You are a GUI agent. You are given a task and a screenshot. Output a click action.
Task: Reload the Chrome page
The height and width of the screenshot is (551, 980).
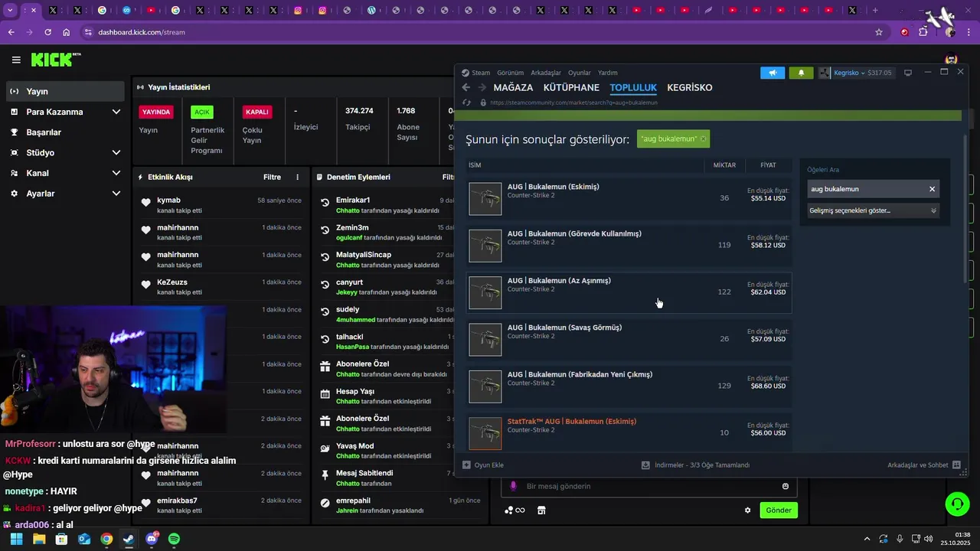pos(47,32)
